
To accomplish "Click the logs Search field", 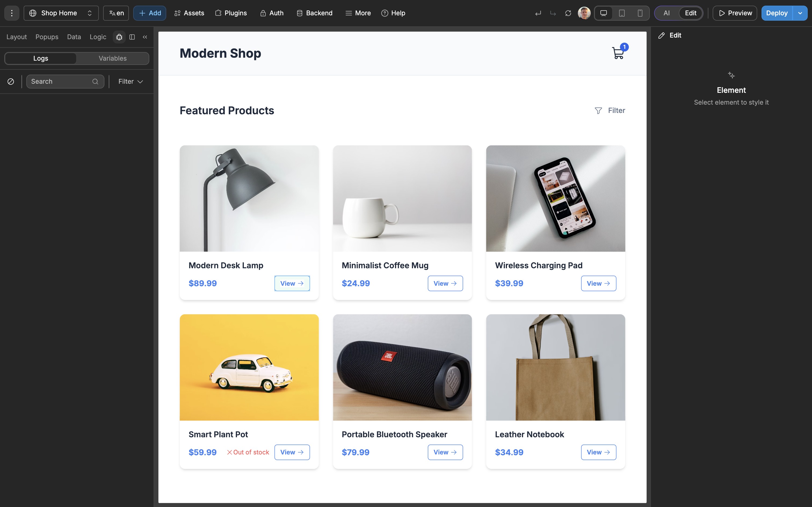I will pyautogui.click(x=65, y=82).
